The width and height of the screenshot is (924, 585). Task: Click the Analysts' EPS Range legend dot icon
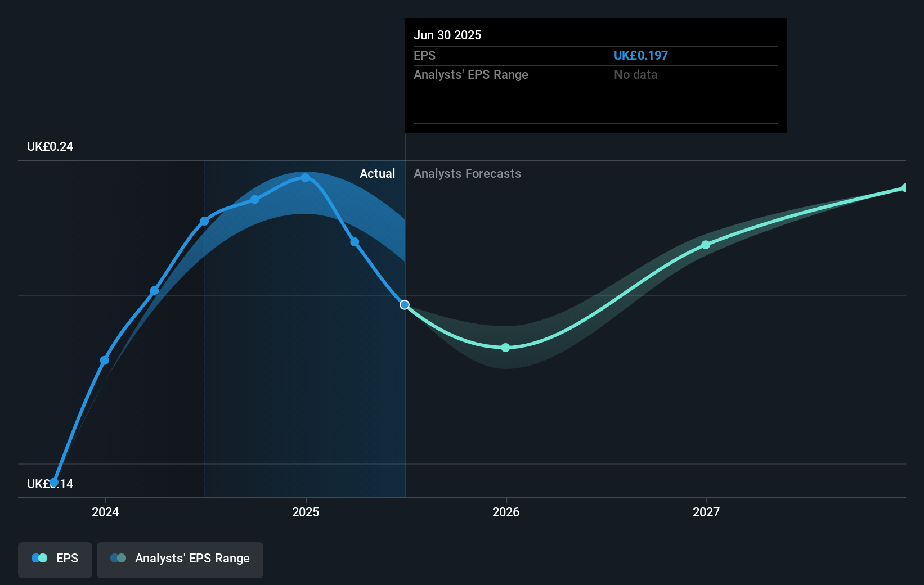[x=118, y=559]
